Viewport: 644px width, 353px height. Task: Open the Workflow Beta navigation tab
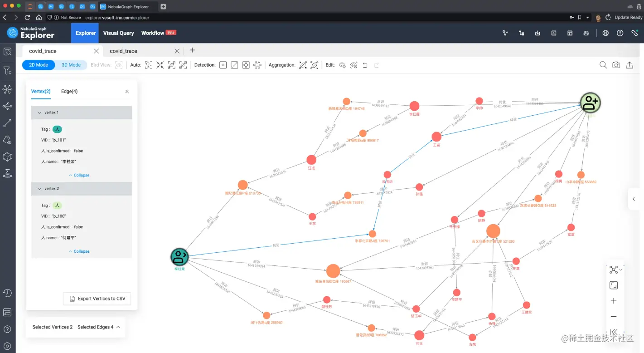pyautogui.click(x=158, y=33)
